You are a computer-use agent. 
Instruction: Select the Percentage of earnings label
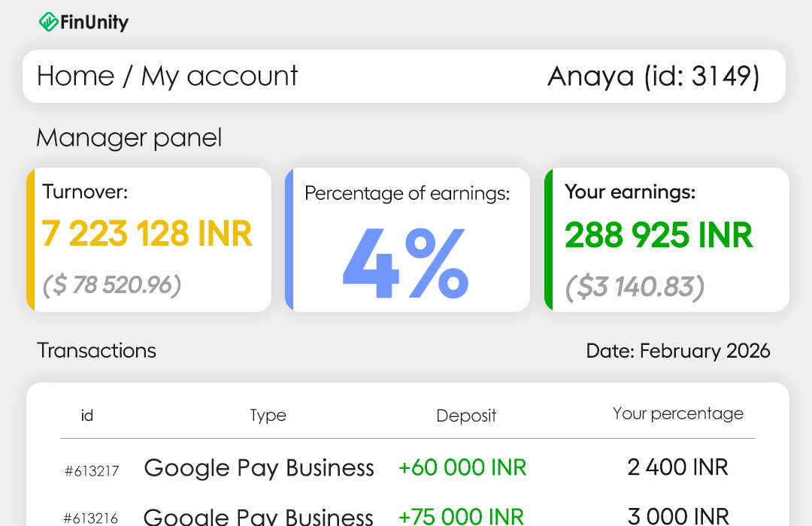click(407, 193)
